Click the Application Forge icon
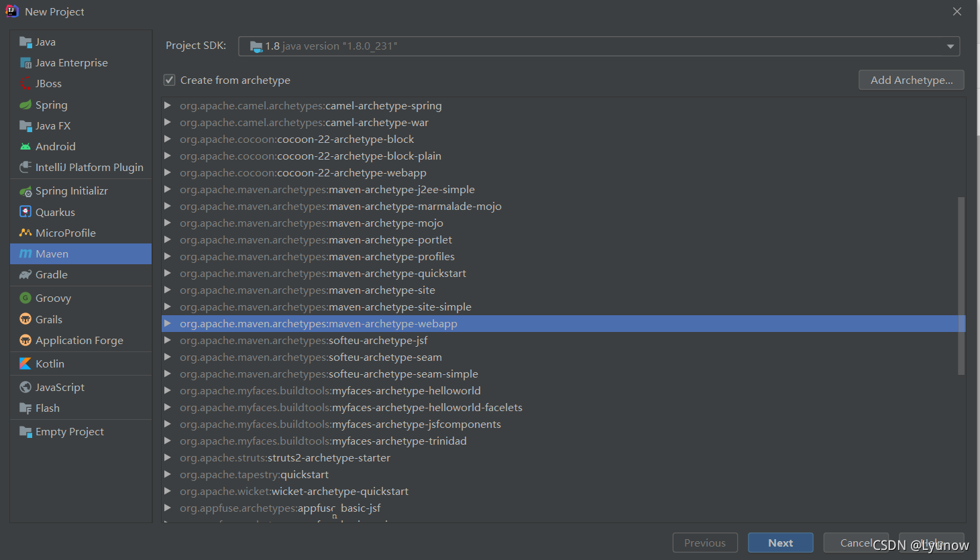 [25, 341]
